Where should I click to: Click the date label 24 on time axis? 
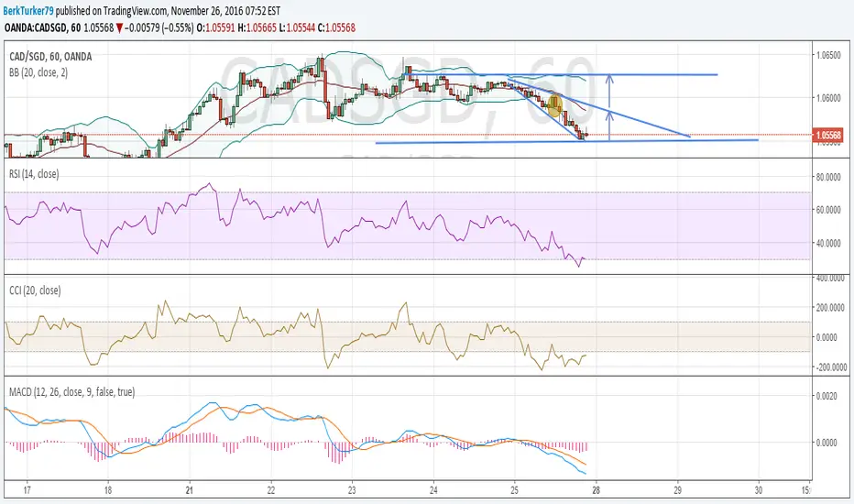tap(433, 490)
